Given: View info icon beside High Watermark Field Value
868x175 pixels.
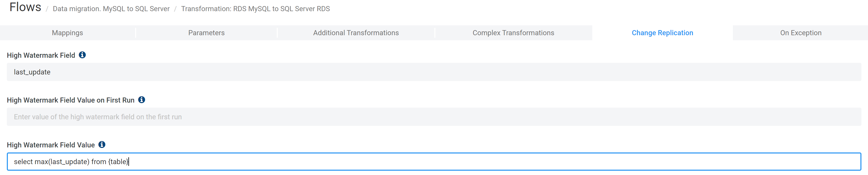Looking at the screenshot, I should pos(102,144).
